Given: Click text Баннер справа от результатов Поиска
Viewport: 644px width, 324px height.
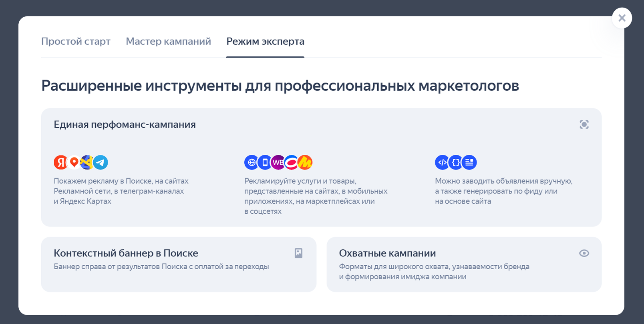Looking at the screenshot, I should click(x=161, y=266).
